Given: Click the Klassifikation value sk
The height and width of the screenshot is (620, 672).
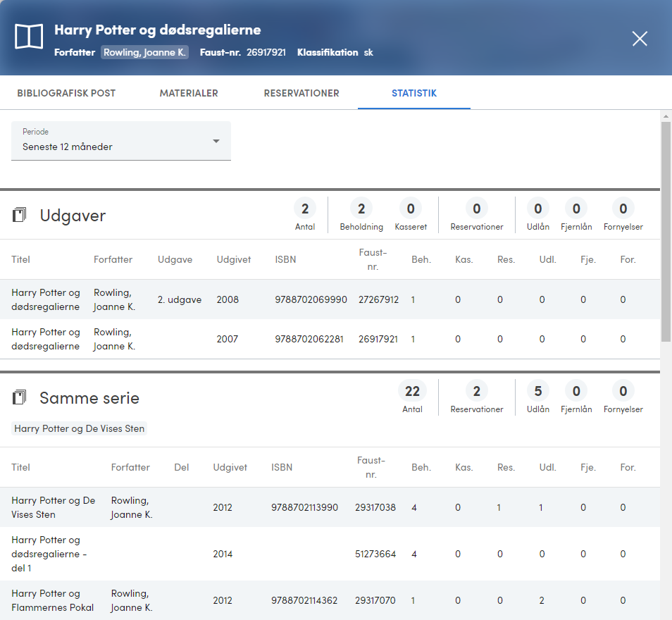Looking at the screenshot, I should point(368,52).
